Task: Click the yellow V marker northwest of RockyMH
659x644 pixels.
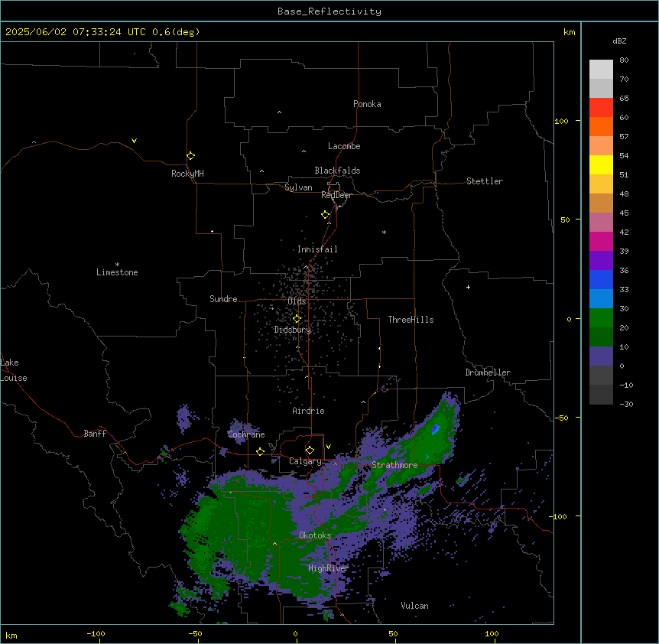Action: pos(134,141)
